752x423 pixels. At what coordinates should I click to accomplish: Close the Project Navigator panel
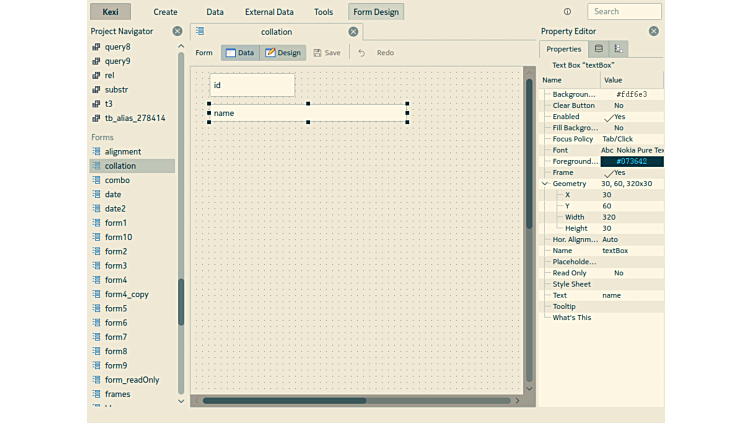[x=177, y=31]
